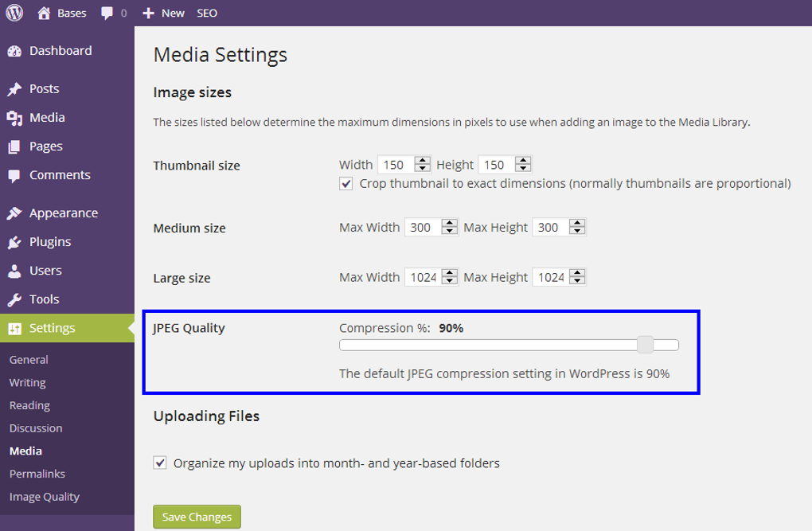Toggle Crop thumbnail to exact dimensions checkbox
812x531 pixels.
[346, 184]
